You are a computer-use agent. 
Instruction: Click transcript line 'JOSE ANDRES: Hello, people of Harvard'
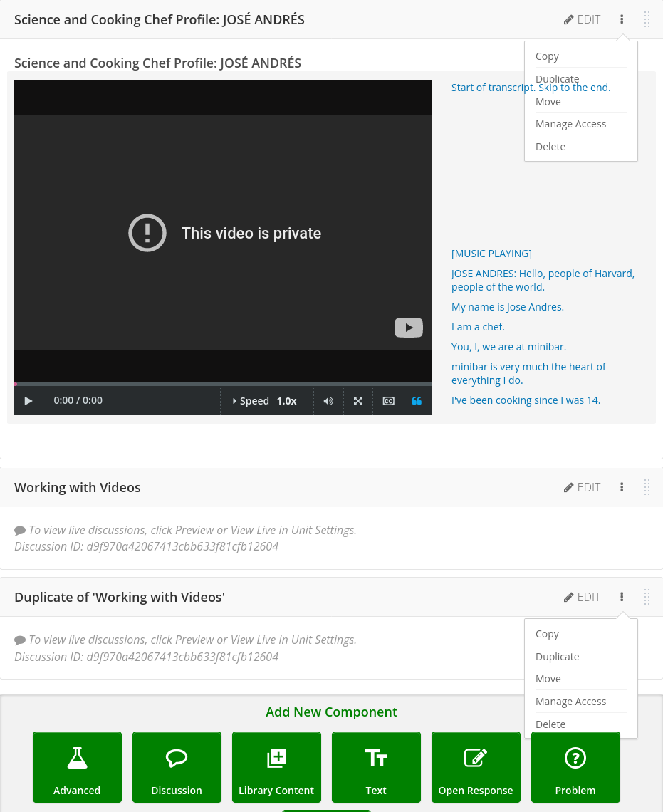(x=543, y=280)
